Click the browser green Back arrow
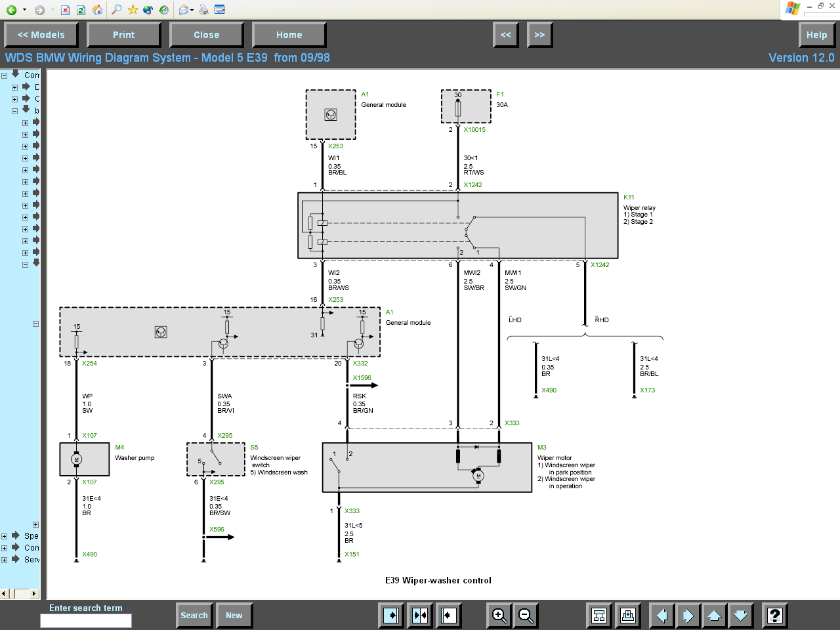840x630 pixels. (x=11, y=10)
